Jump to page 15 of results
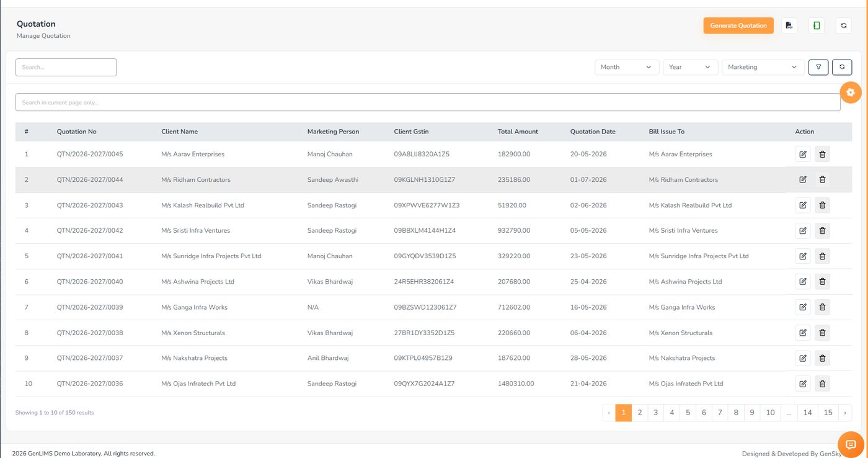Screen dimensions: 868x458 click(x=828, y=413)
